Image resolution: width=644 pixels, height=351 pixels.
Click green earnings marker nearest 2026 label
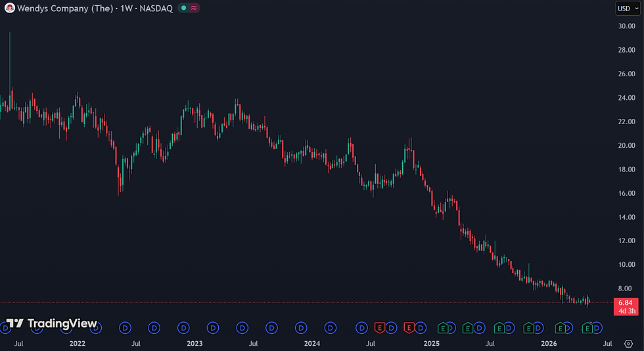pyautogui.click(x=560, y=328)
